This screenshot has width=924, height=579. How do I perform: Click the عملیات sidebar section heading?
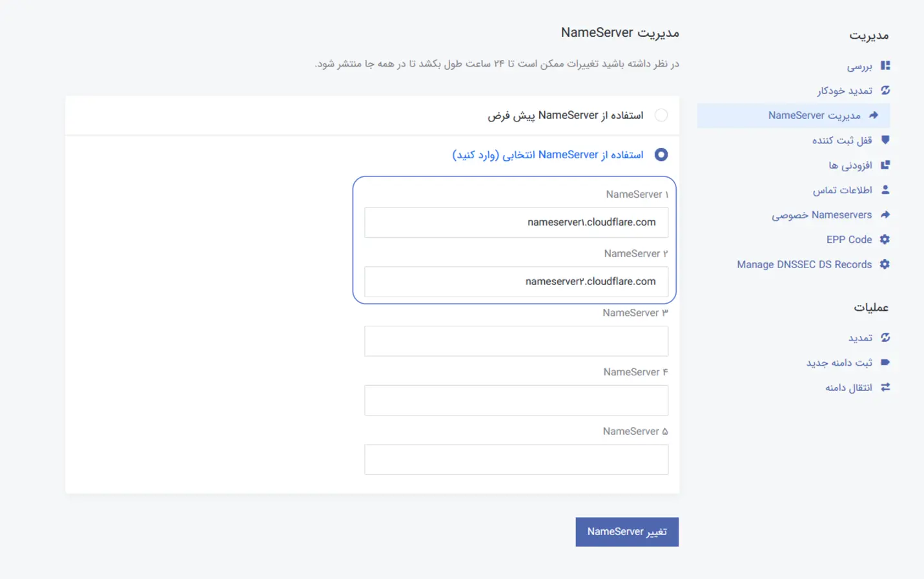tap(871, 307)
